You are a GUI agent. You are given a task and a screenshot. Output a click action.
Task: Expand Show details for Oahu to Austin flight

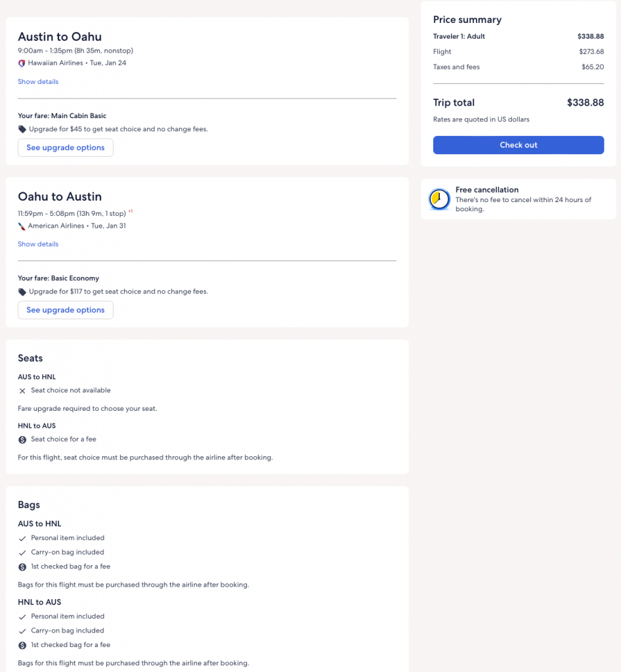[x=38, y=244]
